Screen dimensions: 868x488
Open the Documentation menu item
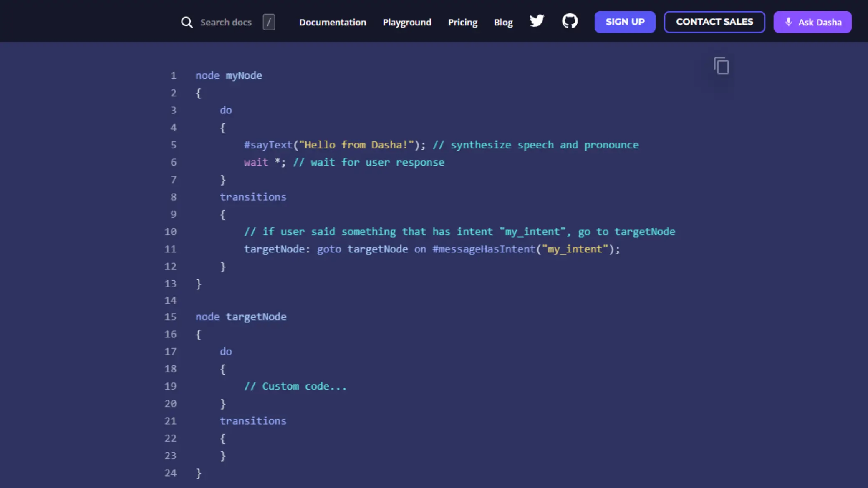332,22
